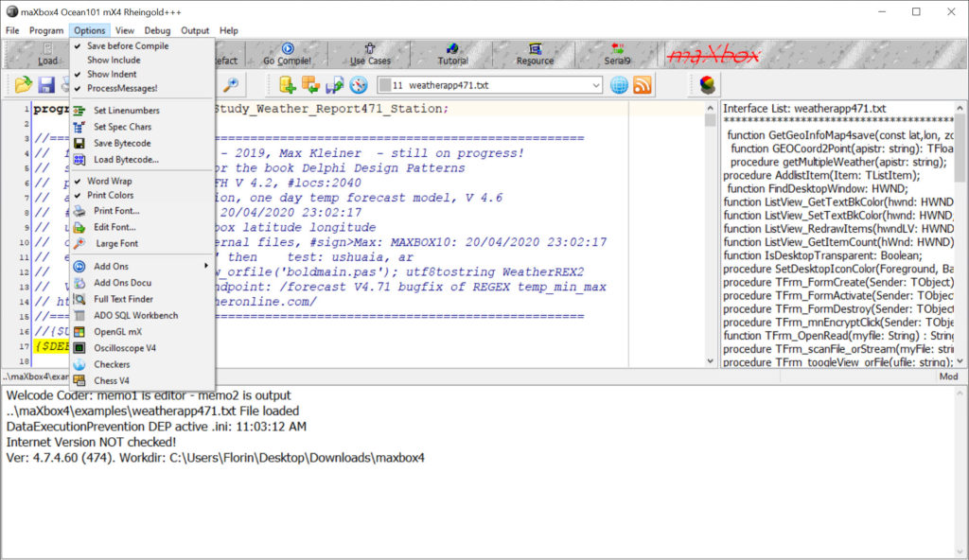
Task: Open the Debug menu
Action: [158, 30]
